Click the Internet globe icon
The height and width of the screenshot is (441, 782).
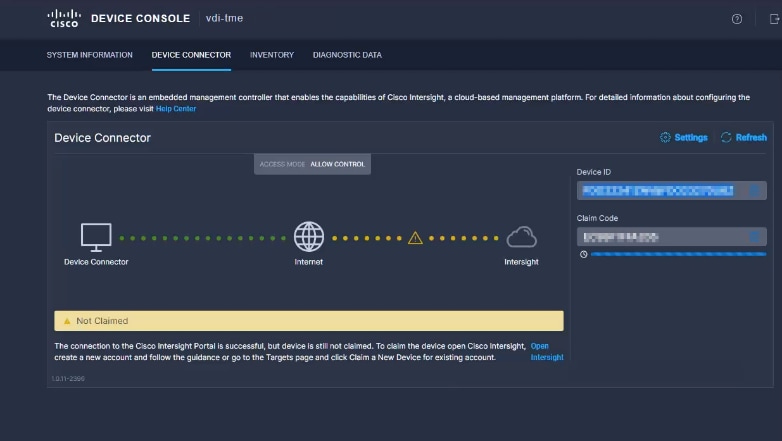click(309, 236)
